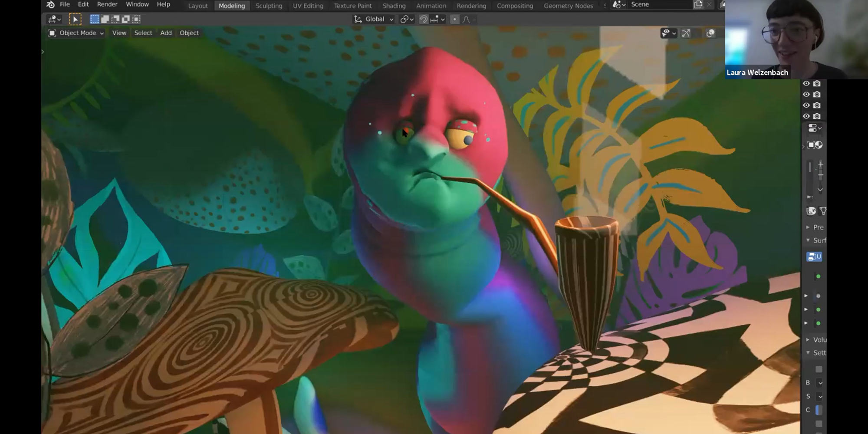Choose the extend selection mode icon

pyautogui.click(x=105, y=19)
